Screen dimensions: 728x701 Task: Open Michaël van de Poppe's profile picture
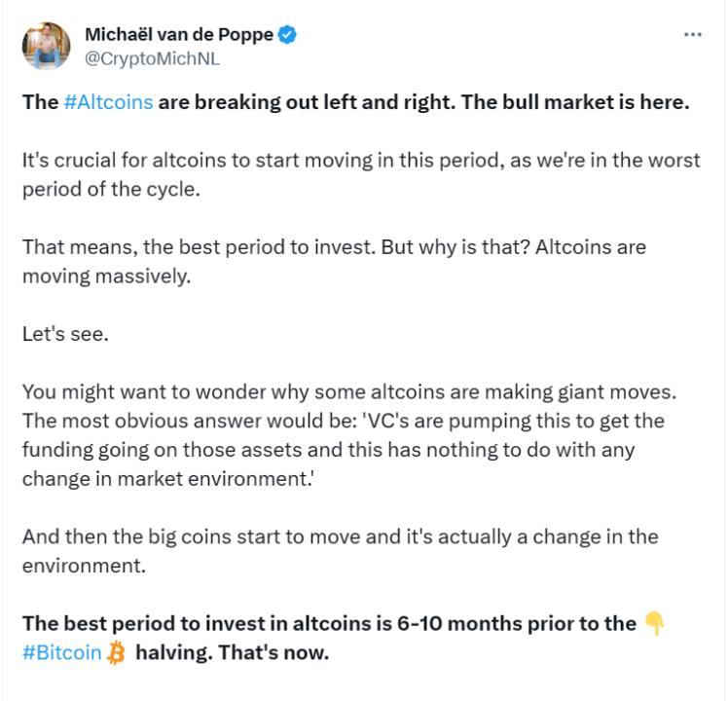(x=46, y=46)
